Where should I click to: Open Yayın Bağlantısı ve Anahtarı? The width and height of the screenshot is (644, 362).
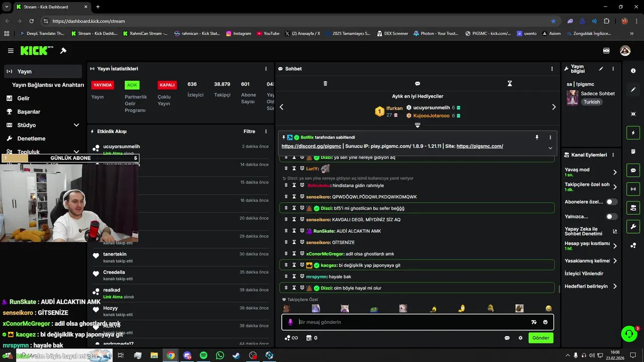coord(48,85)
